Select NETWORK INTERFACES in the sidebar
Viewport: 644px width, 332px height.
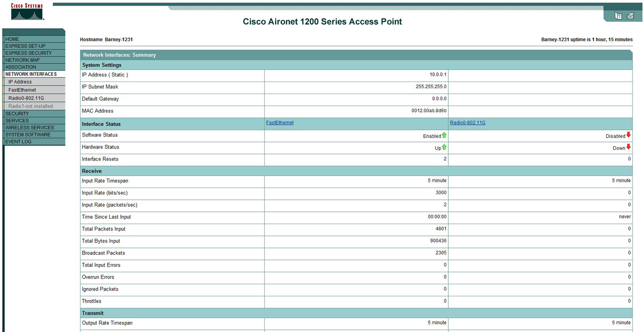click(34, 74)
